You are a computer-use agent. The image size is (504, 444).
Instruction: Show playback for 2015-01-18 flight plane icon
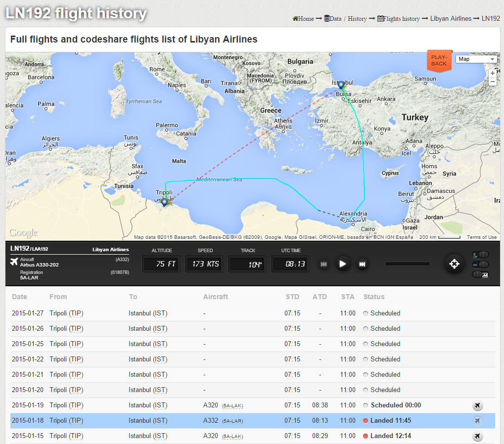(477, 421)
